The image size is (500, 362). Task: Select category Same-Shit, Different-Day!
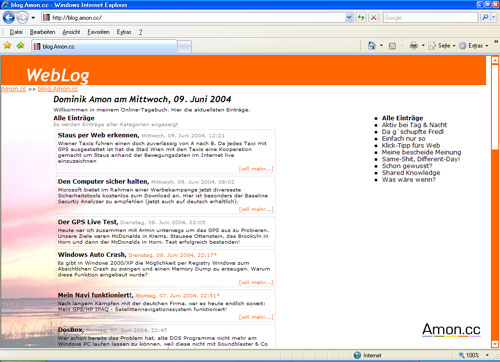[x=421, y=159]
